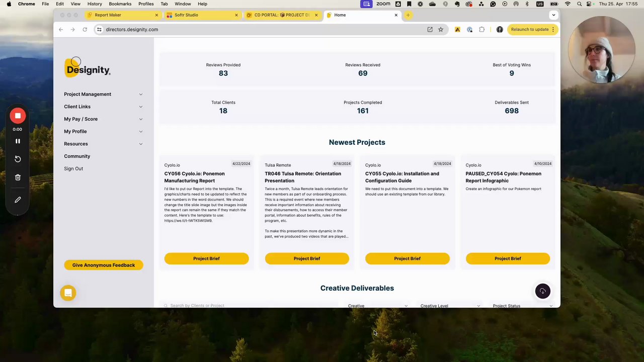This screenshot has width=644, height=362.
Task: Activate the drawing pencil tool
Action: pyautogui.click(x=18, y=200)
